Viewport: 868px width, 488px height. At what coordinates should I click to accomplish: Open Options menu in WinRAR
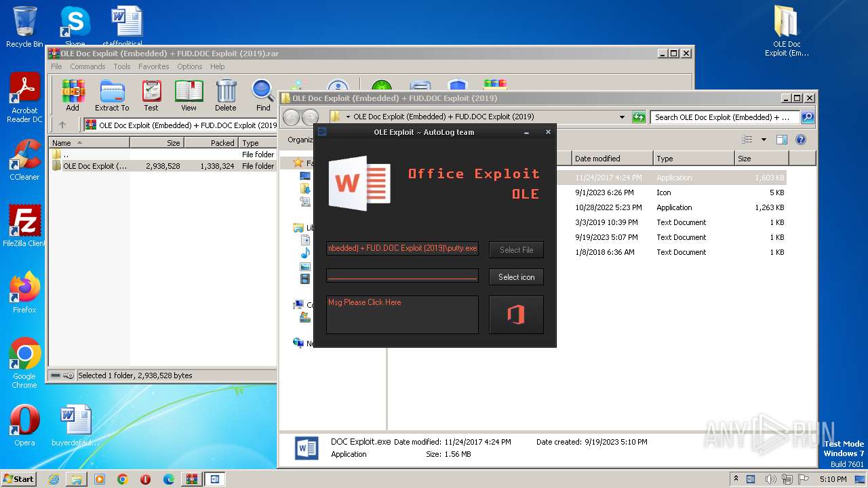190,66
